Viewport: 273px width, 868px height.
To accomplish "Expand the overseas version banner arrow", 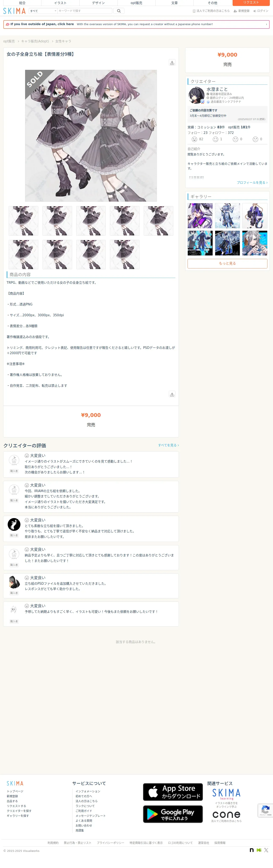I will pos(266,24).
